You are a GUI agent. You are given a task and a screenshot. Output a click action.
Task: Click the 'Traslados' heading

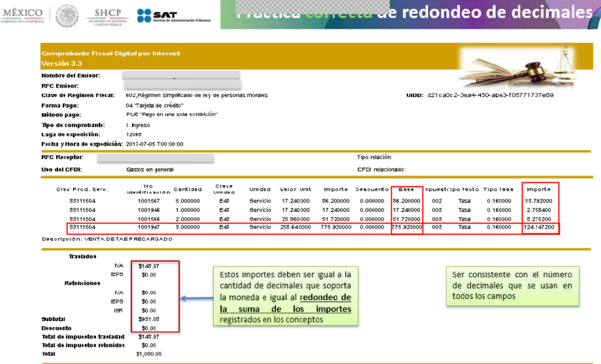coord(83,257)
